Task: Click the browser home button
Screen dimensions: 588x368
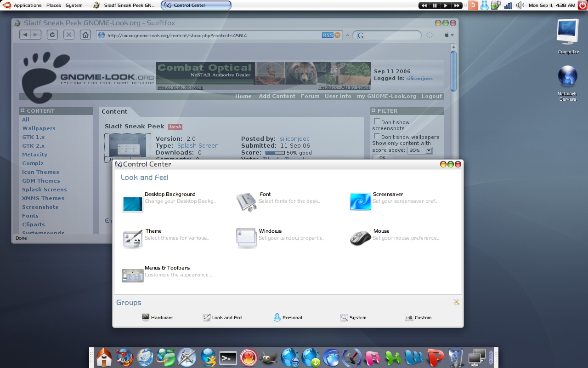Action: click(85, 35)
